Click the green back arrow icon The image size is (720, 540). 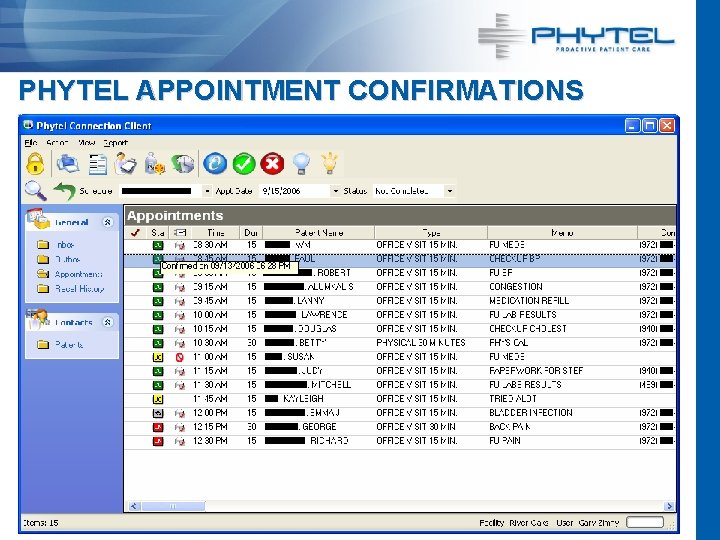[64, 191]
